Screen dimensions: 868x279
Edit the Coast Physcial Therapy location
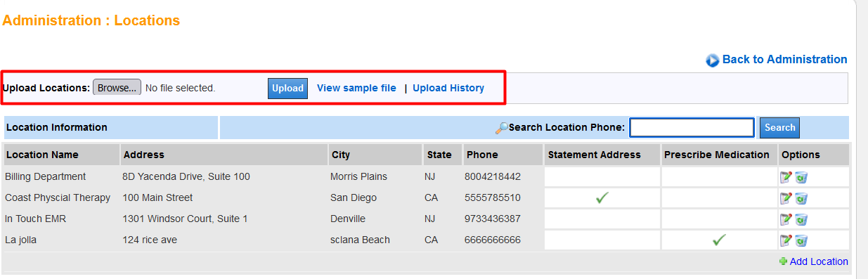pyautogui.click(x=786, y=198)
